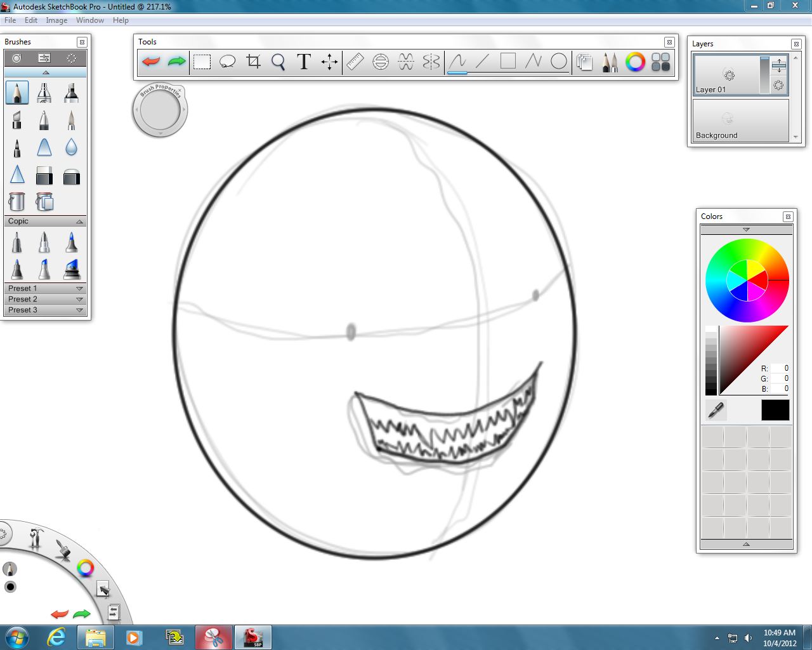The image size is (812, 650).
Task: Open the Copic Library icon
Action: coord(661,62)
